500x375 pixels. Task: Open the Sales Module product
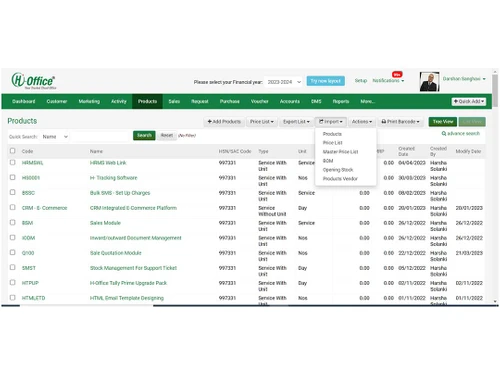[x=105, y=223]
